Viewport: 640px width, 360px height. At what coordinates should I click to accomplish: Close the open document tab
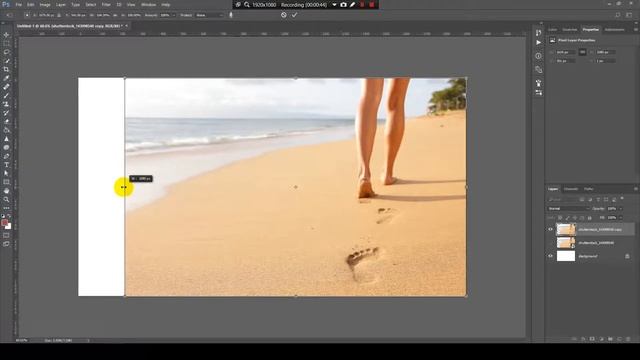pyautogui.click(x=127, y=26)
